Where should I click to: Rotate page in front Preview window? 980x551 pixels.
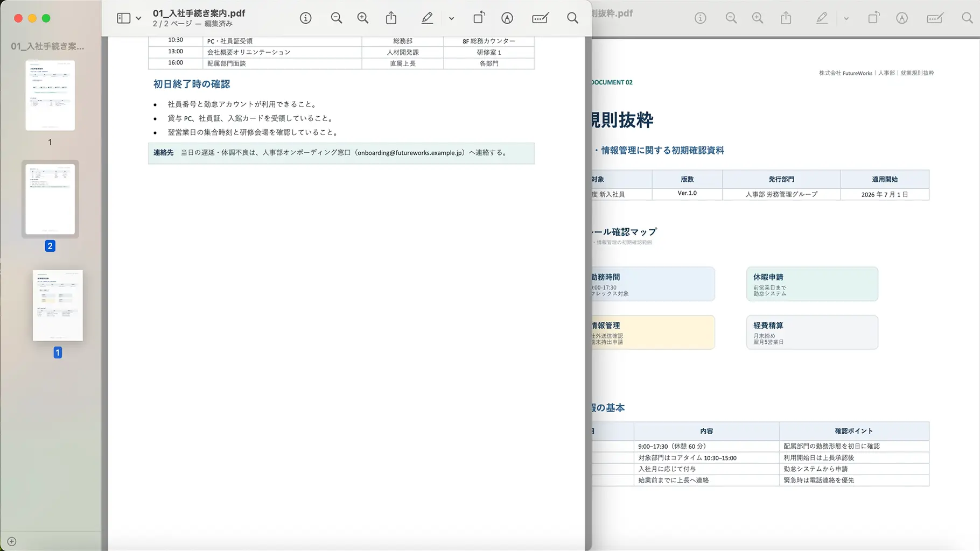[x=479, y=18]
